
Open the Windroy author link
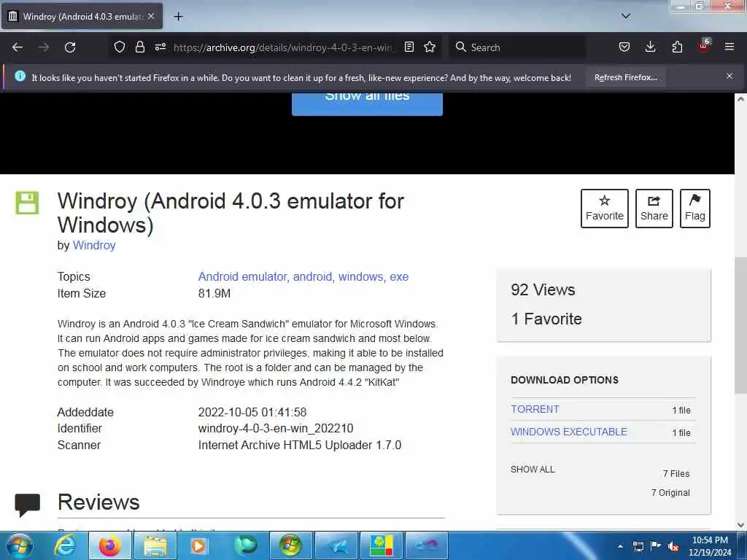94,245
